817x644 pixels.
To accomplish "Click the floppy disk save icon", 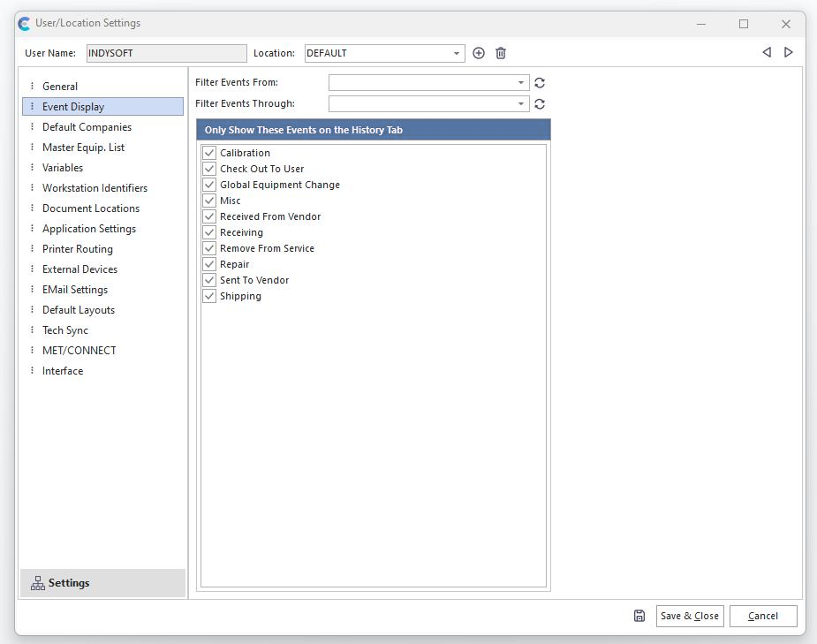I will point(639,616).
